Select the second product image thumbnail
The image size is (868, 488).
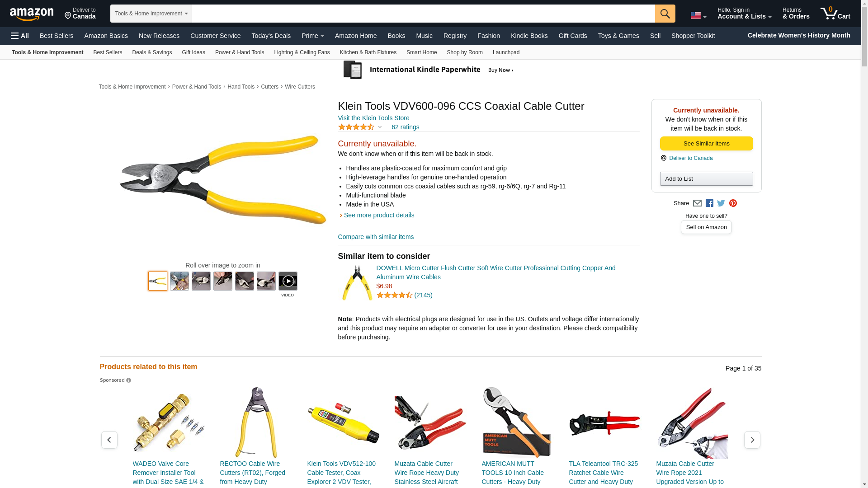coord(179,281)
